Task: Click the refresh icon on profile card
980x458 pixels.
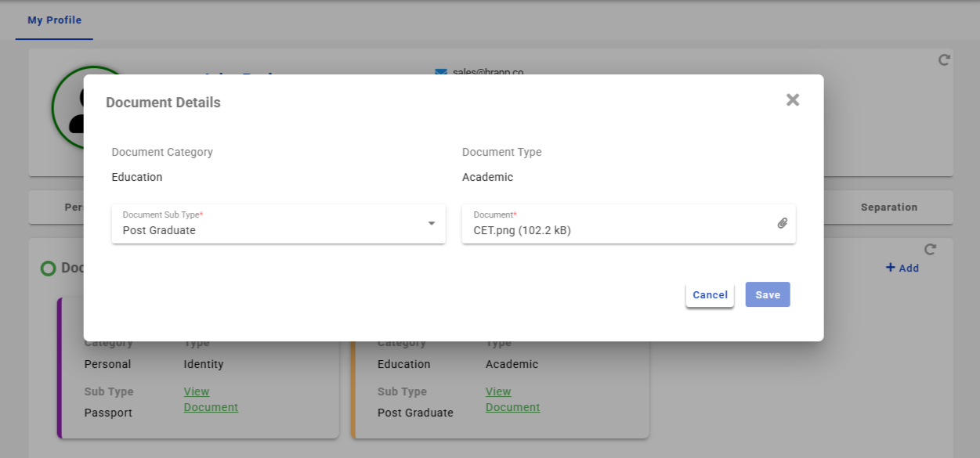Action: [944, 60]
